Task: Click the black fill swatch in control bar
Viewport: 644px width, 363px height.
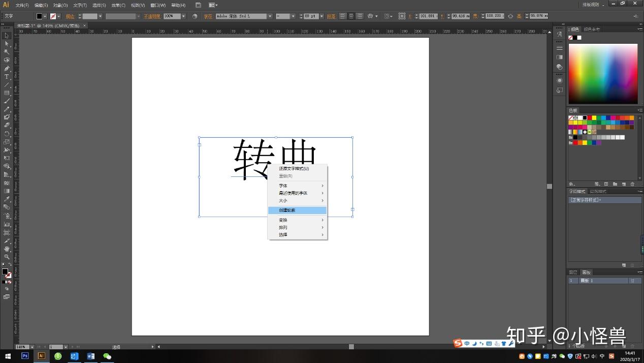Action: pyautogui.click(x=39, y=16)
